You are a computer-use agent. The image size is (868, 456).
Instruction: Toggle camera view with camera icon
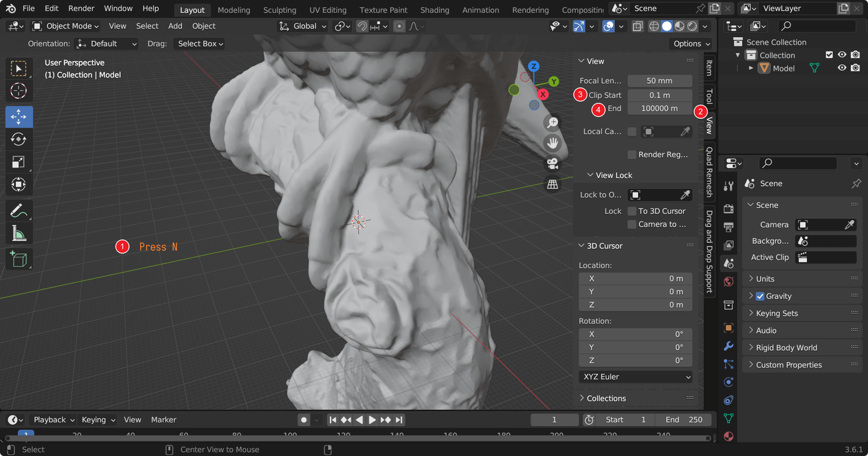(553, 163)
